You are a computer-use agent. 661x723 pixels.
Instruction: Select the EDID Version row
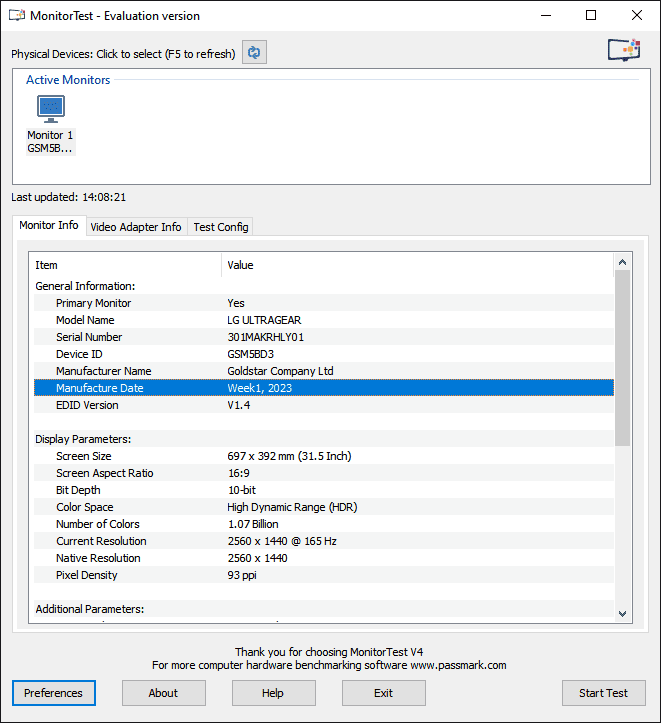tap(324, 405)
